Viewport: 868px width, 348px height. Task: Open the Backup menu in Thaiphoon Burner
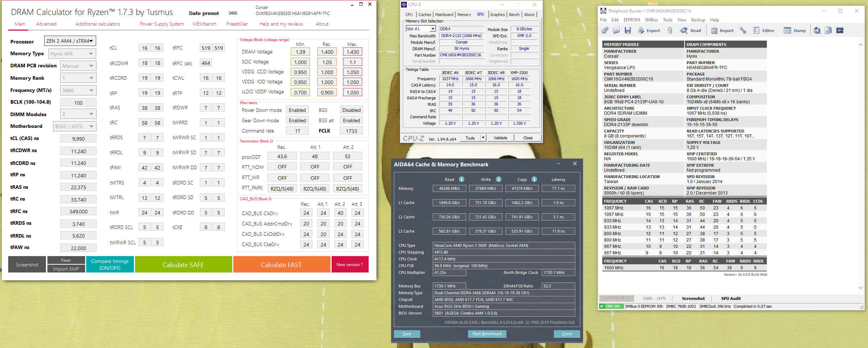click(x=698, y=20)
